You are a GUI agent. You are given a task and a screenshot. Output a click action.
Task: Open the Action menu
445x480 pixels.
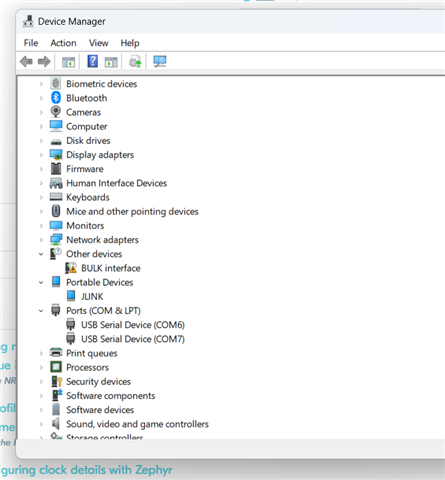[x=63, y=43]
